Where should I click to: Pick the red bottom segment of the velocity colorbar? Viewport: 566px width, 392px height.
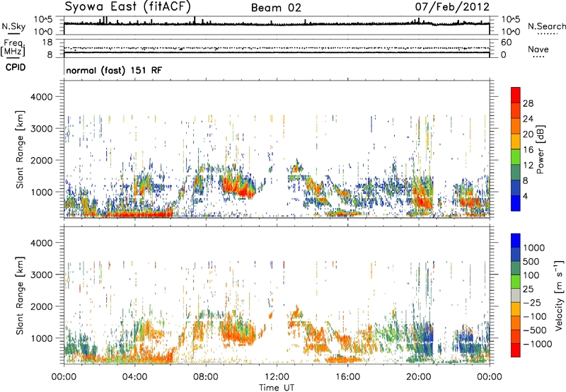516,350
